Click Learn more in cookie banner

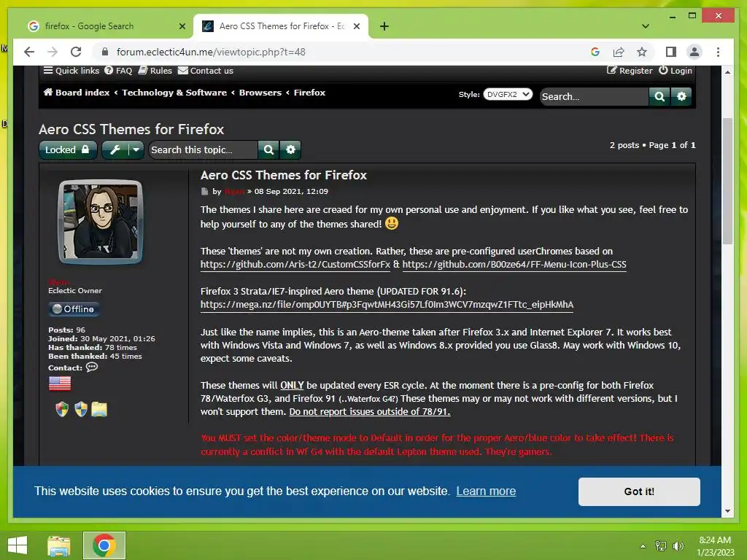tap(486, 491)
